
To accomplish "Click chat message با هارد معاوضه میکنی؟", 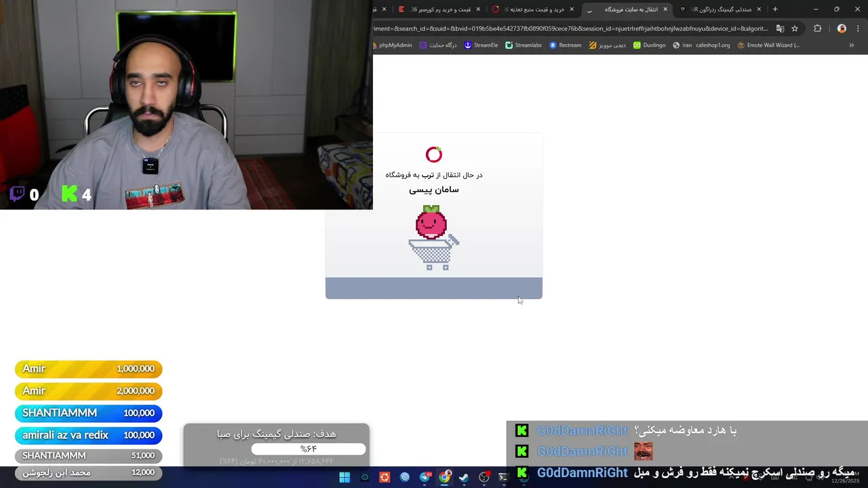I will pos(685,430).
